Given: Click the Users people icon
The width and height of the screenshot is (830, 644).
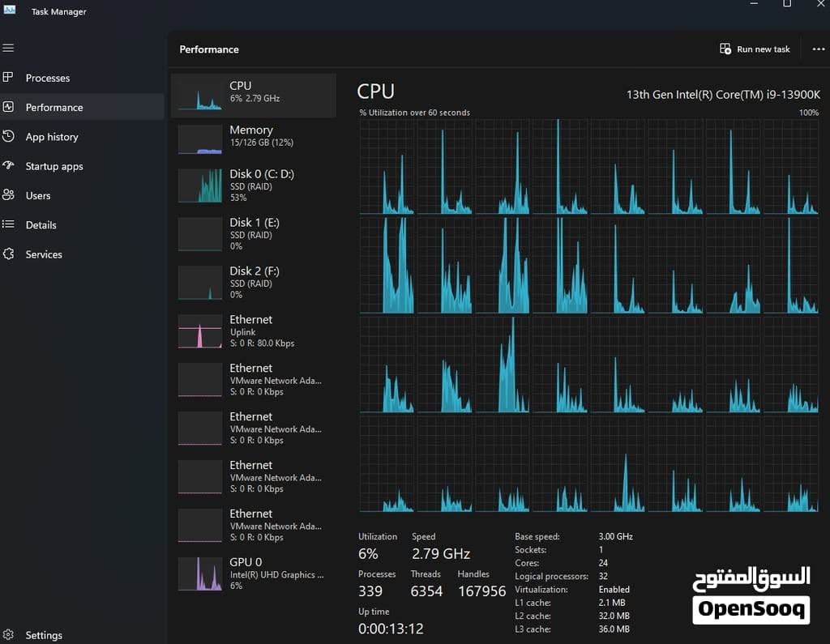Looking at the screenshot, I should tap(8, 194).
